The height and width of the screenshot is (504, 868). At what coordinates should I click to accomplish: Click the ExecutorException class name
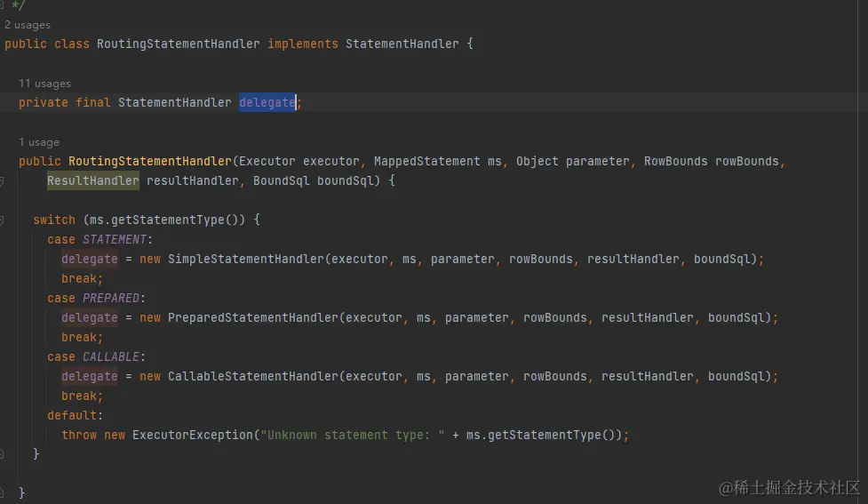193,435
